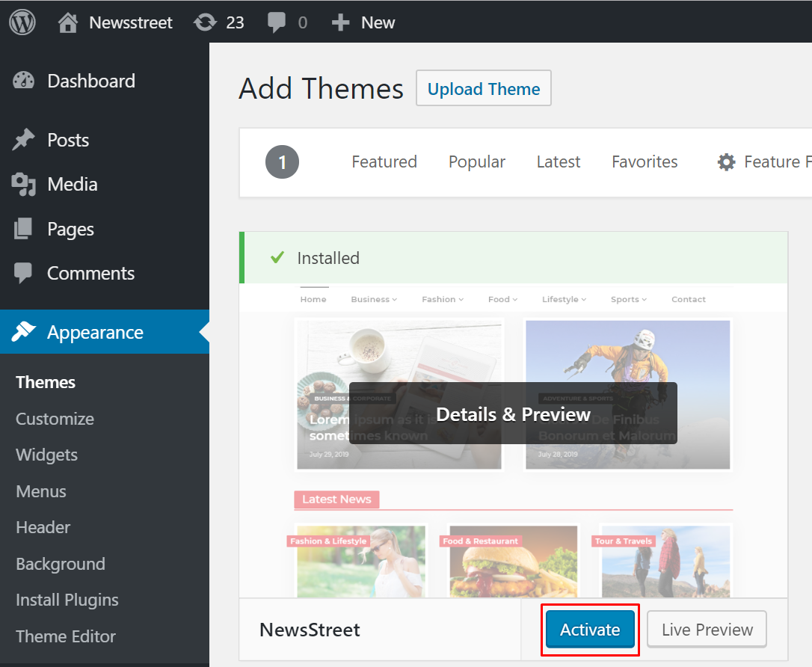The height and width of the screenshot is (667, 812).
Task: Open the Appearance menu
Action: 95,332
